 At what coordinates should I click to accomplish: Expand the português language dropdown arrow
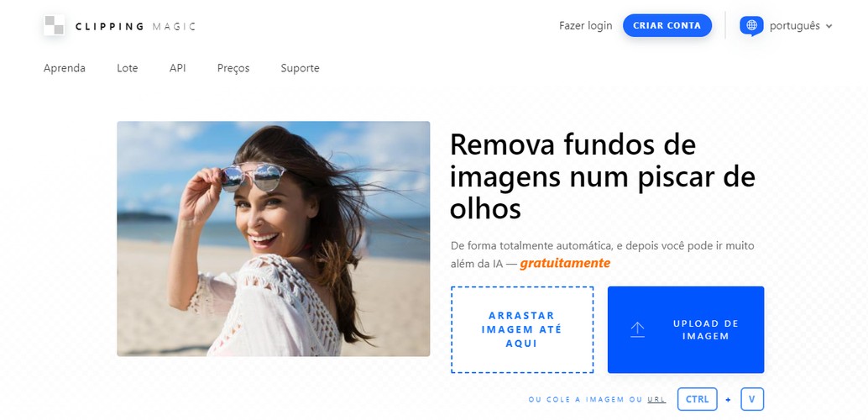point(829,26)
